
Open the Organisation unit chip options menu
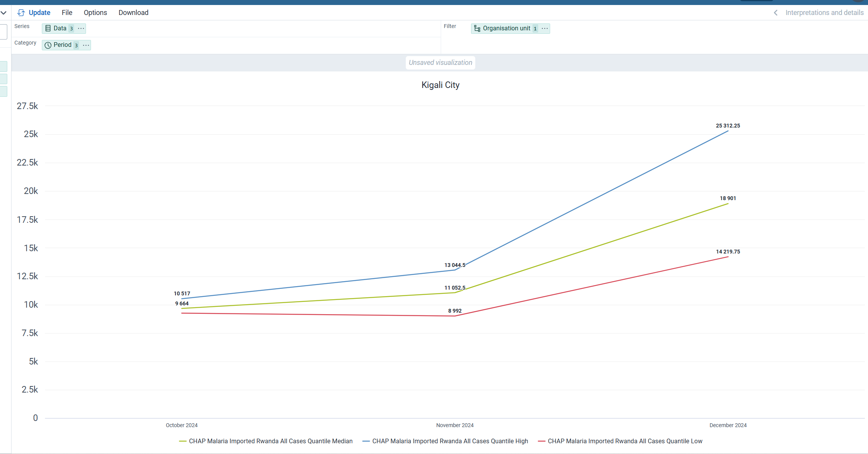(545, 28)
